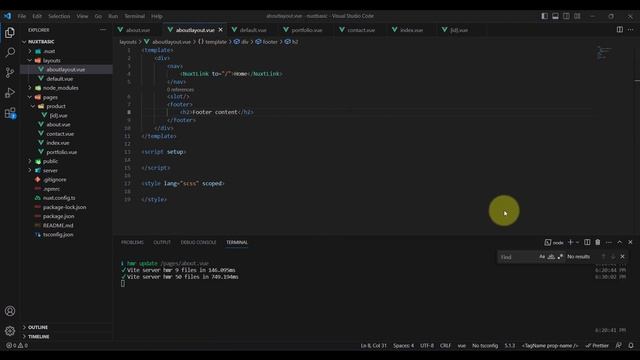Open Explorer views and more actions ellipsis
Screen dimensions: 640x360
[x=103, y=30]
